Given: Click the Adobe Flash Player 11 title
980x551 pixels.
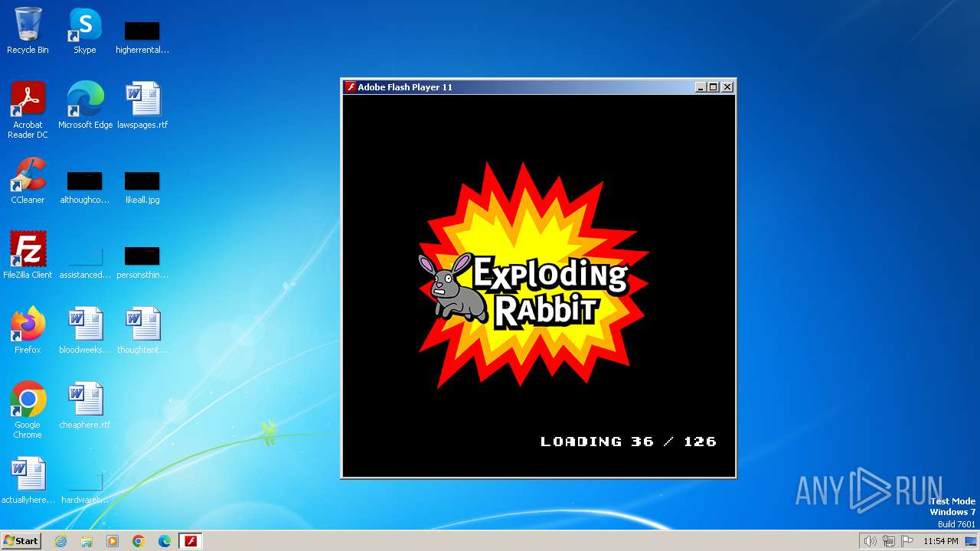Looking at the screenshot, I should tap(405, 87).
